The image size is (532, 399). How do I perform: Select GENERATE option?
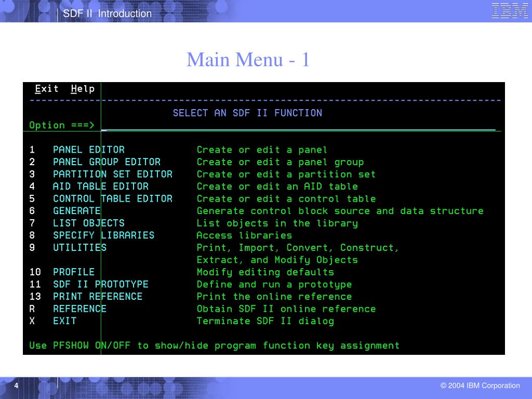[x=77, y=211]
